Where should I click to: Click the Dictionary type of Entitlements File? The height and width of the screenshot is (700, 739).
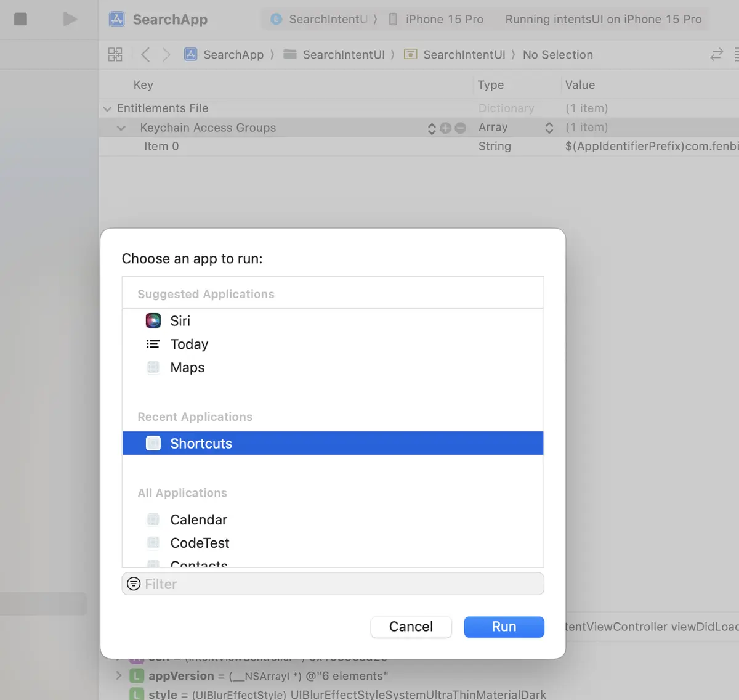tap(506, 108)
